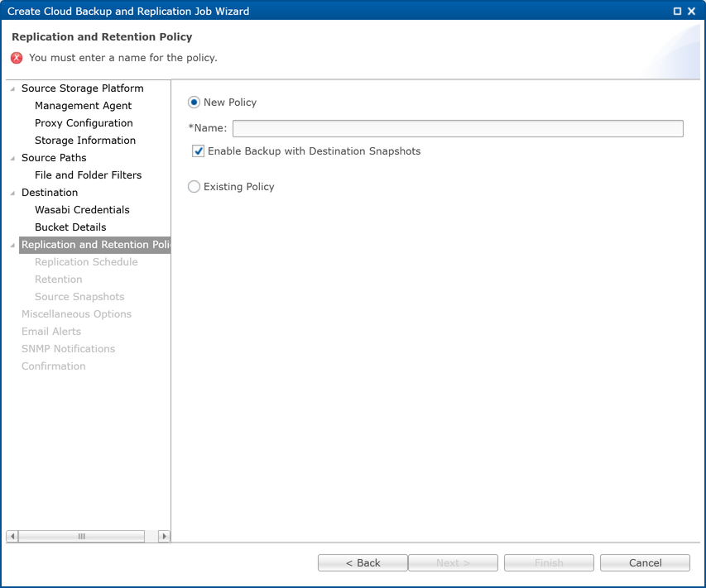The image size is (706, 588).
Task: Click the Finish button
Action: coord(549,563)
